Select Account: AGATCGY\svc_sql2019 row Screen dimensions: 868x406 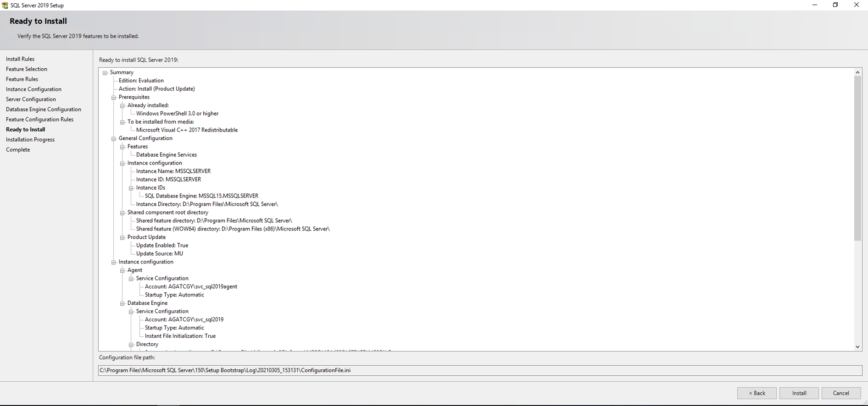click(x=184, y=320)
